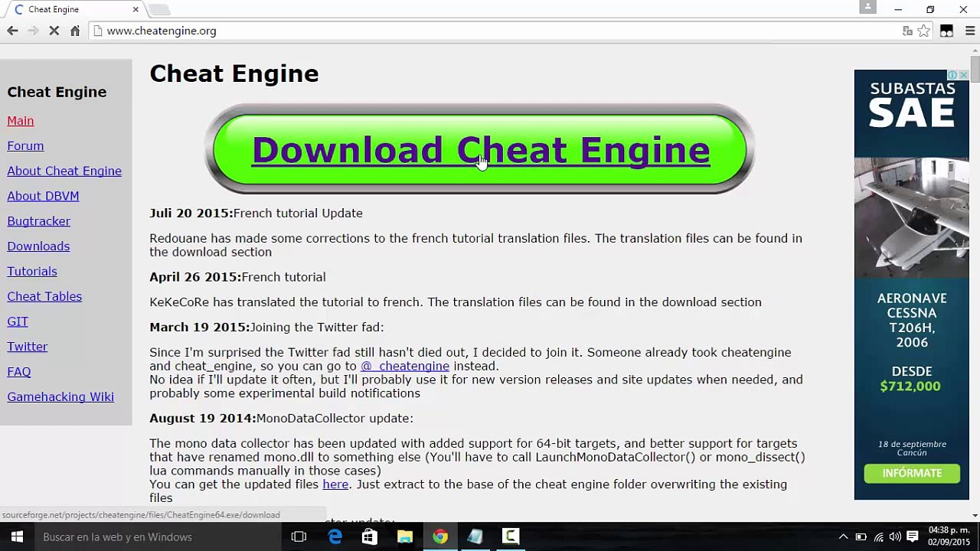The image size is (980, 551).
Task: Open the Chrome hamburger menu
Action: click(970, 31)
